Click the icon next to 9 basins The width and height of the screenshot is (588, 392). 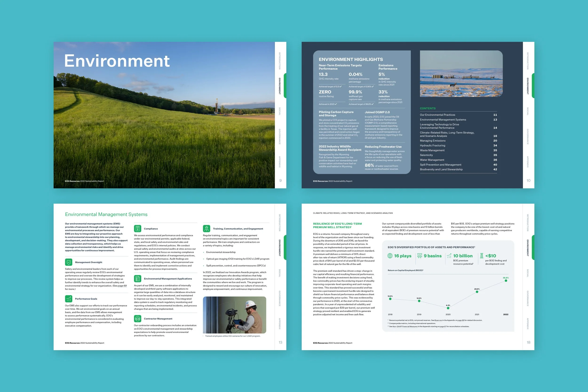(420, 256)
